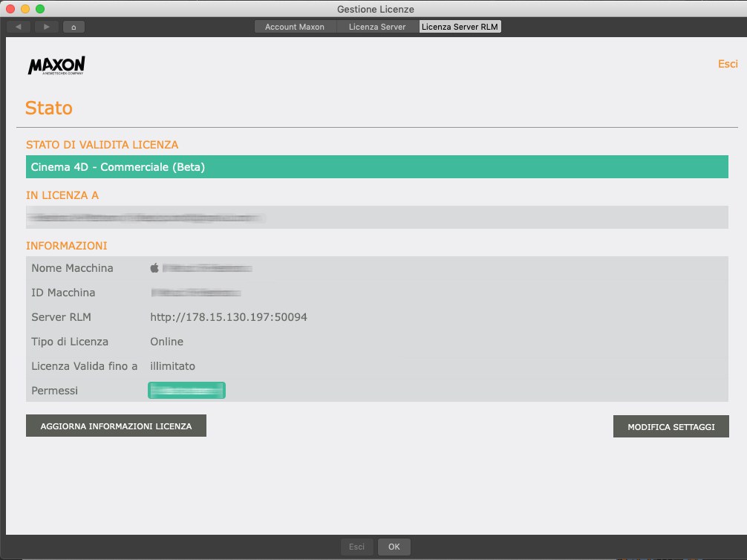Click the illimitato validity value

click(x=172, y=366)
